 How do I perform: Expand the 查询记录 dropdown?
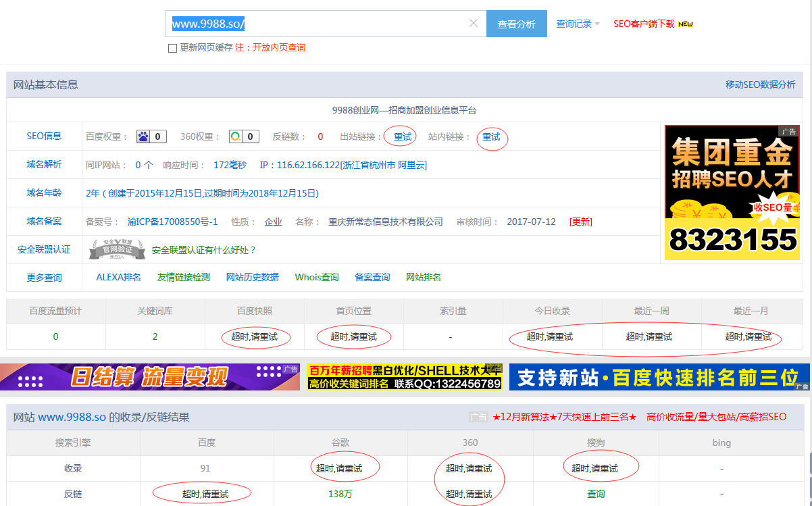click(578, 24)
